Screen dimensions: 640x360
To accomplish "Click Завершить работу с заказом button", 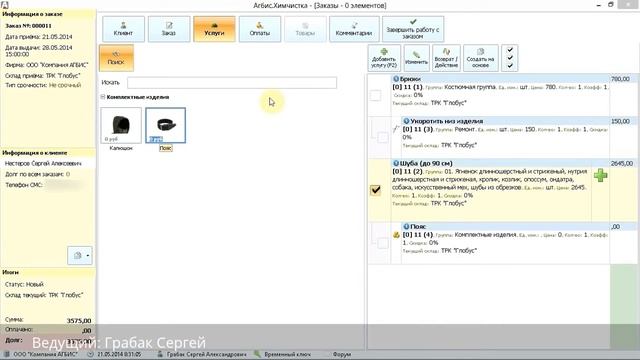I will pyautogui.click(x=413, y=29).
